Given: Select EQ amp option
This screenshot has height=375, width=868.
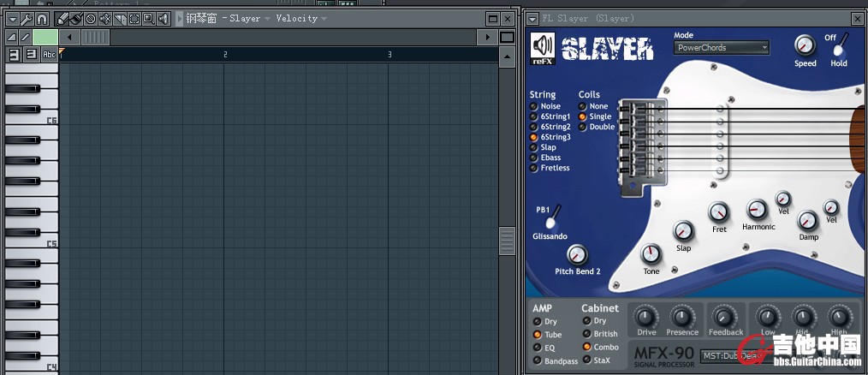Looking at the screenshot, I should 537,348.
